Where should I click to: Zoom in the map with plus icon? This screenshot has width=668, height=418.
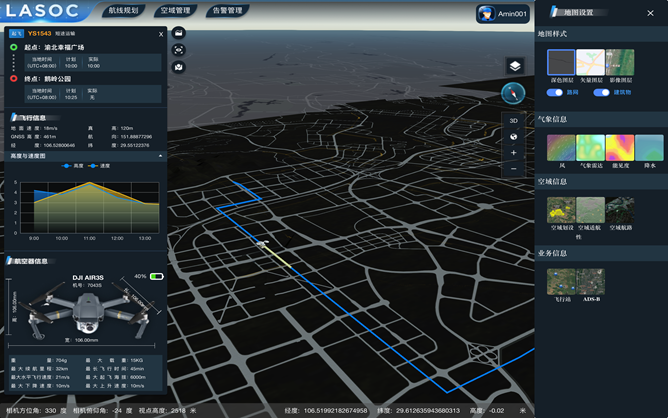pyautogui.click(x=514, y=153)
